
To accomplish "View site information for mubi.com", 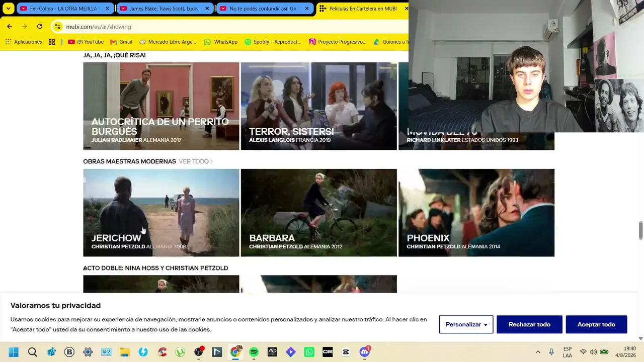I will (57, 27).
